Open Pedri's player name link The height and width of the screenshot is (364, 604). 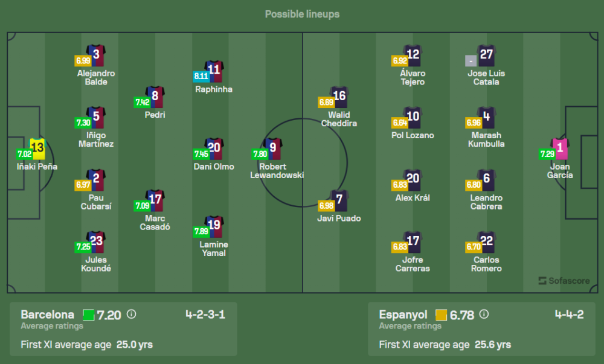(x=155, y=115)
